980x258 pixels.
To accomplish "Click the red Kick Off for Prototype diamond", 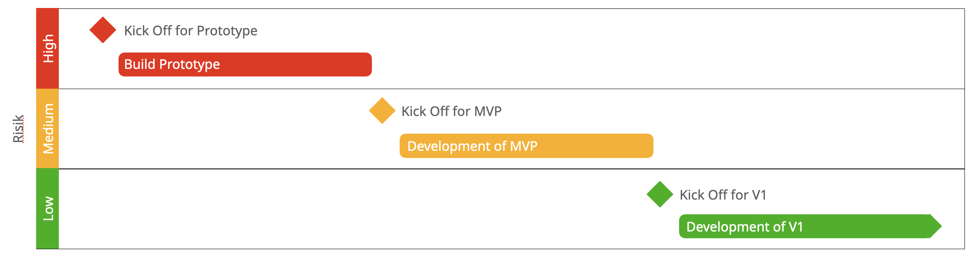I will click(x=103, y=30).
